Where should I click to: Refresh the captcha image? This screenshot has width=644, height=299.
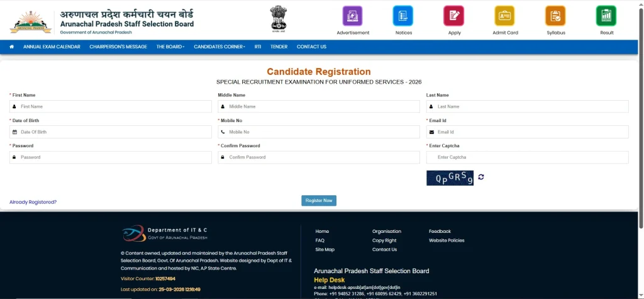481,177
